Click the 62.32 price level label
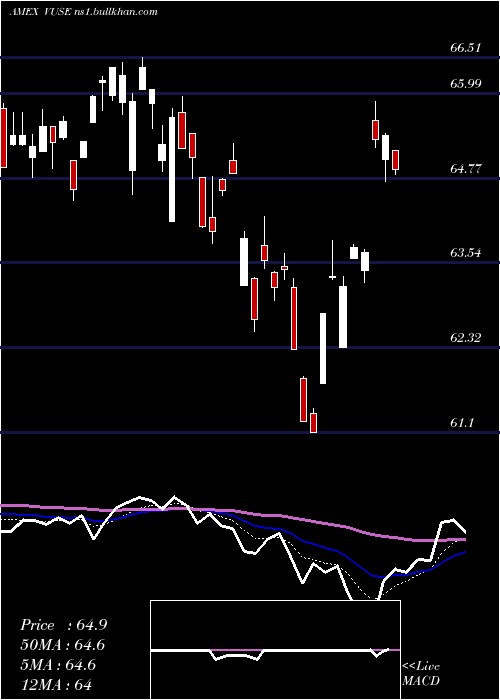This screenshot has width=500, height=700. tap(466, 338)
